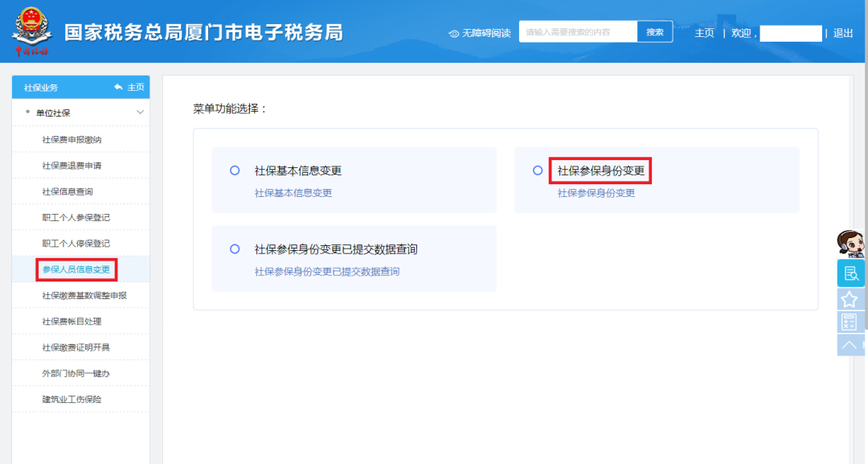868x464 pixels.
Task: Click the blue 社保参保身份变更 sublink
Action: point(596,193)
